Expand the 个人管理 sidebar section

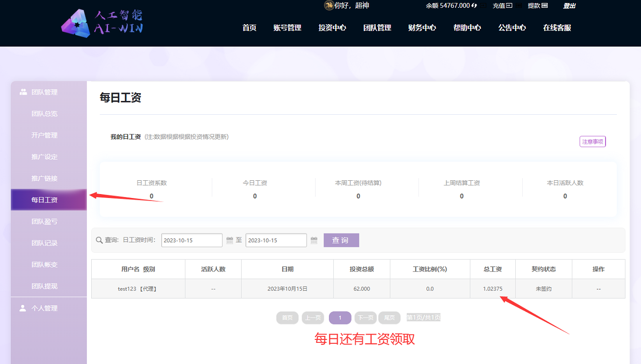[44, 308]
